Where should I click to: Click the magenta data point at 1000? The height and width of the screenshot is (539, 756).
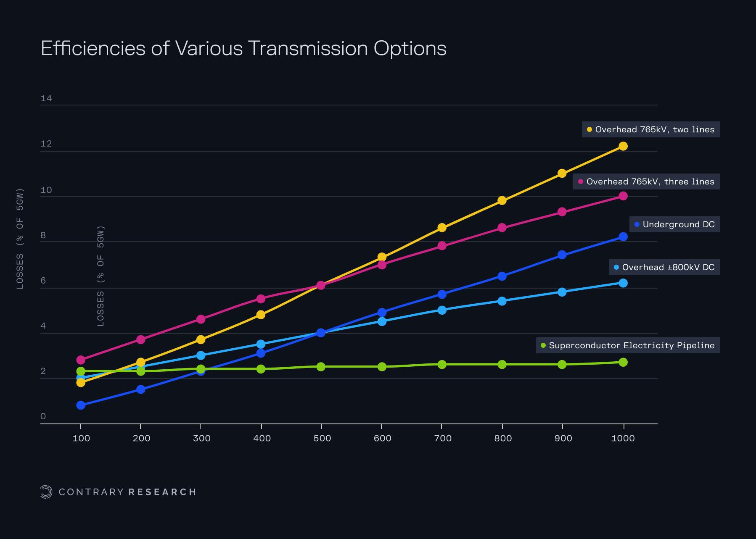(623, 196)
